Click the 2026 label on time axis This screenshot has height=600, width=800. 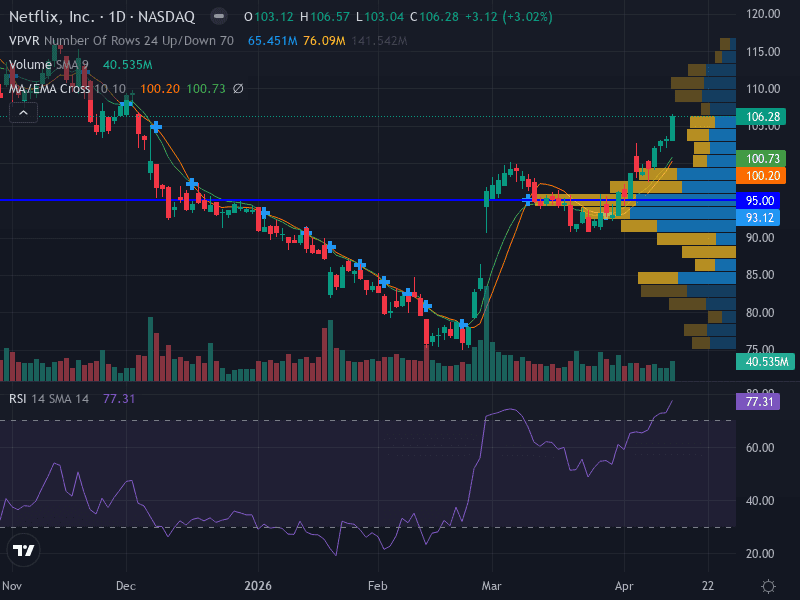point(258,586)
